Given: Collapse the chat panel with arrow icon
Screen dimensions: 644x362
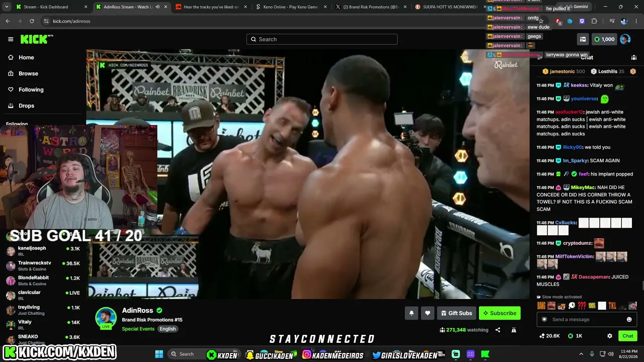Looking at the screenshot, I should [x=539, y=58].
